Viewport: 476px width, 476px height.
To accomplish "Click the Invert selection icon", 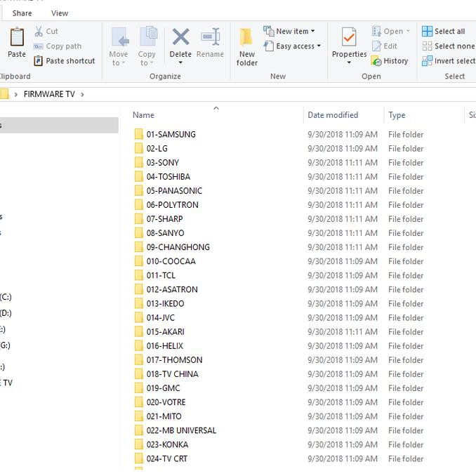I will point(427,60).
